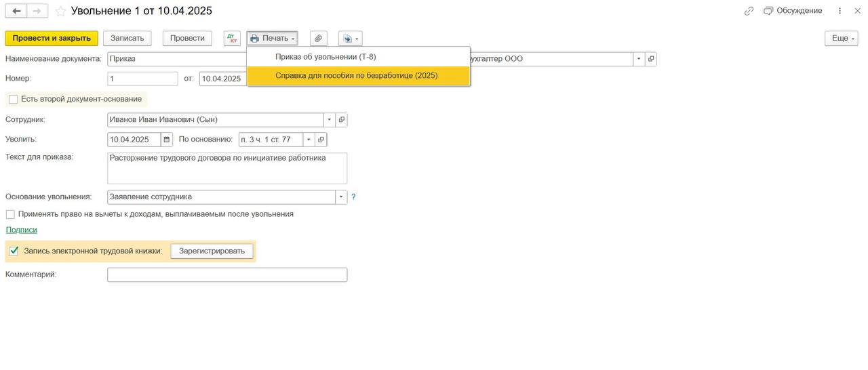Click the Основание увольнения field
This screenshot has height=370, width=868.
[221, 197]
